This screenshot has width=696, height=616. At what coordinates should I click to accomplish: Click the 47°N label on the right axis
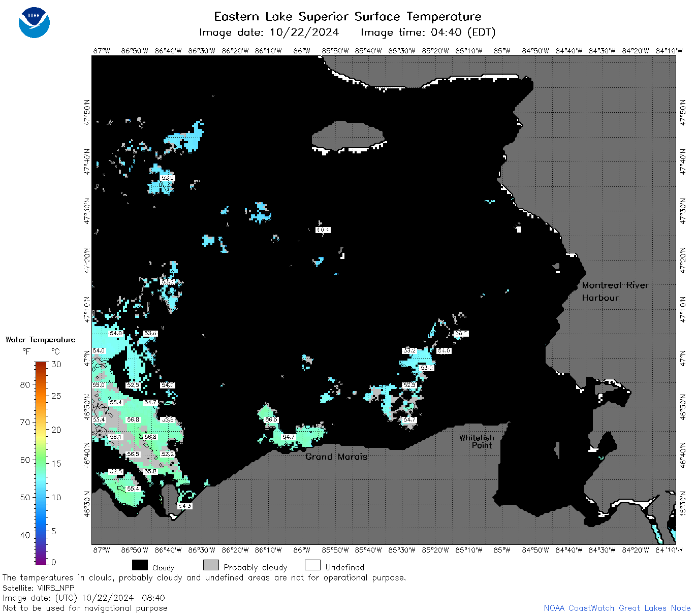click(x=683, y=359)
